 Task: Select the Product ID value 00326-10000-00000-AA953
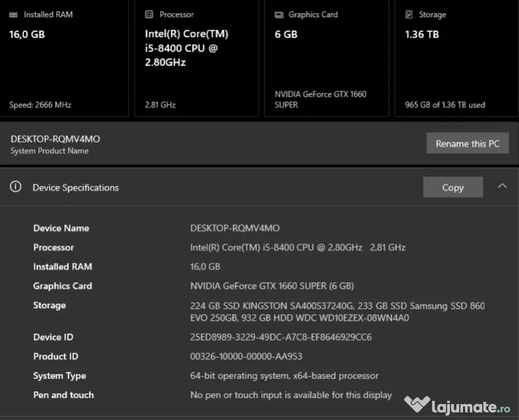click(246, 356)
